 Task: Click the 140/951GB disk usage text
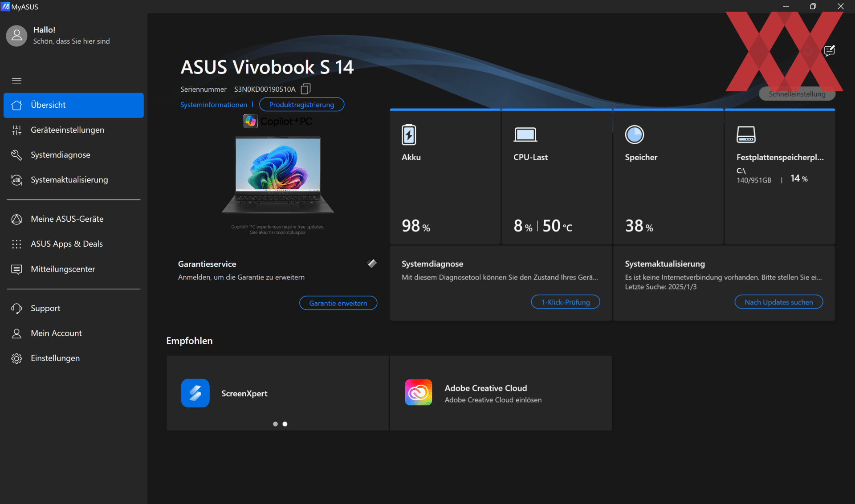tap(753, 180)
